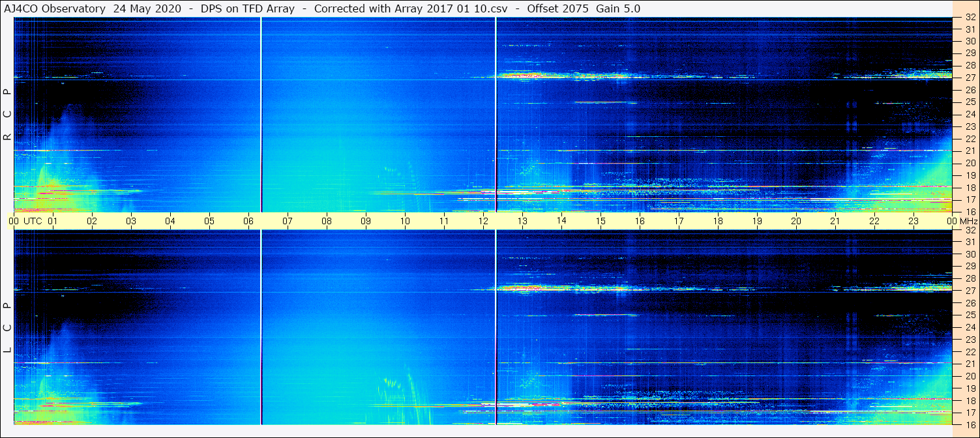Click the '21' hour tick on time axis
This screenshot has width=980, height=438.
[835, 221]
